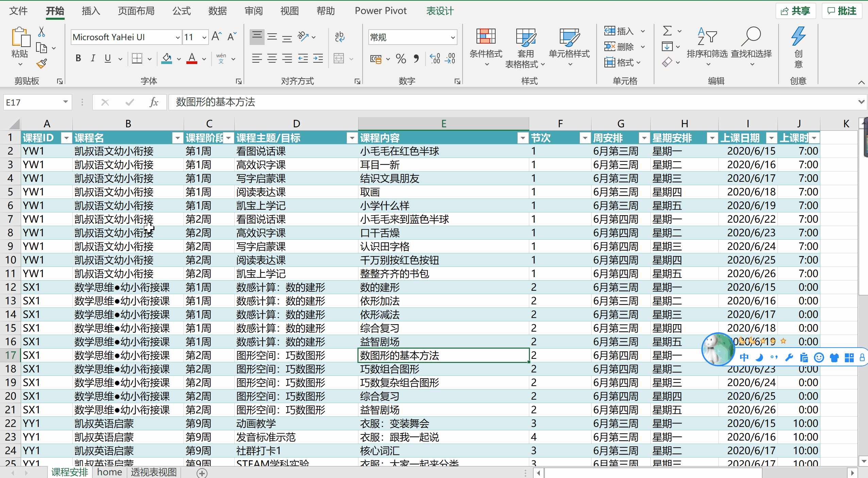Open filter dropdown for 节次 column
This screenshot has height=478, width=868.
pos(585,138)
